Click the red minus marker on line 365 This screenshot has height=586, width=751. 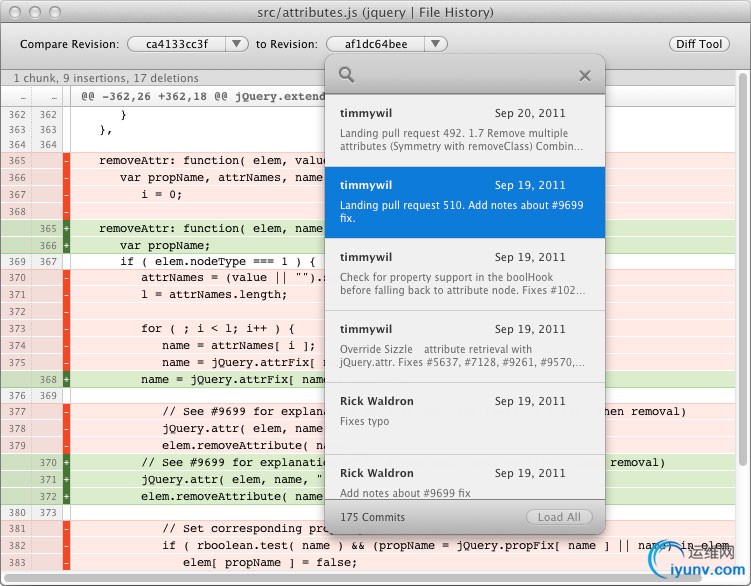coord(67,161)
